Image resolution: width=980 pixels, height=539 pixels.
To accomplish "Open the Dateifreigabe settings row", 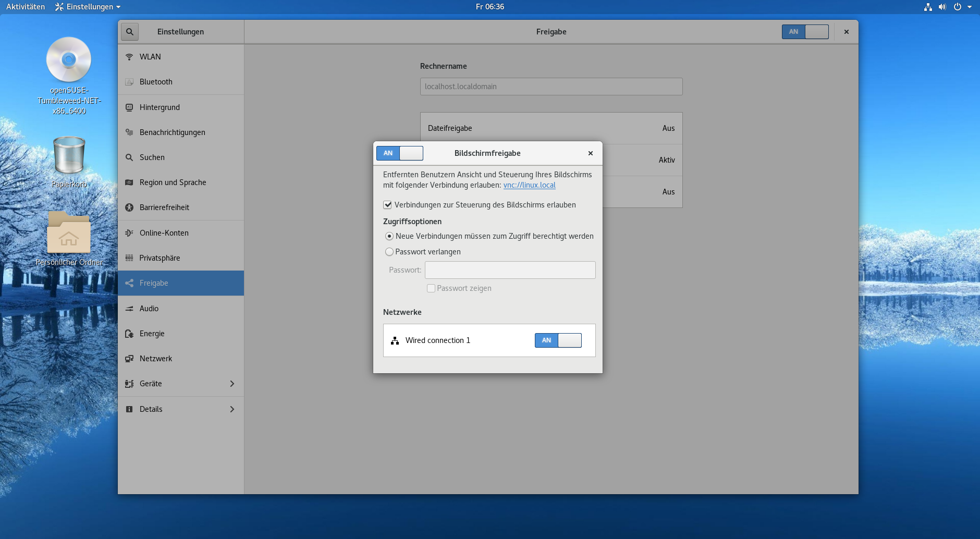I will point(550,128).
